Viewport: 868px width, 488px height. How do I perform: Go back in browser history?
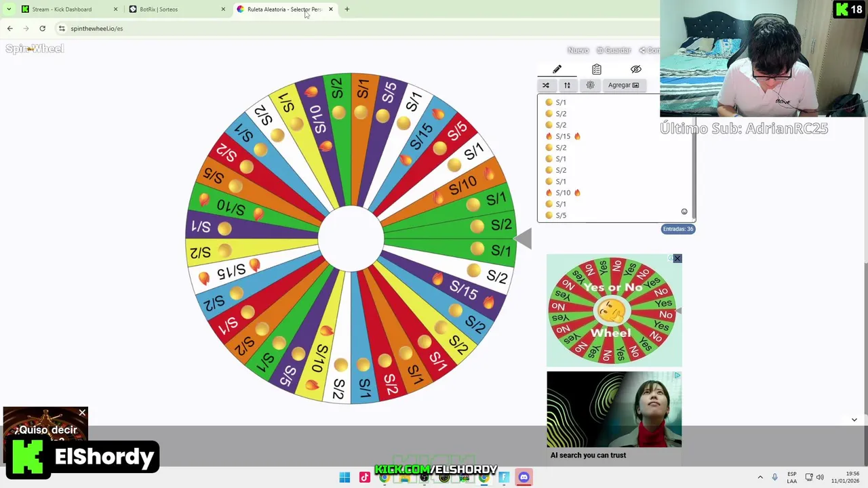click(9, 28)
